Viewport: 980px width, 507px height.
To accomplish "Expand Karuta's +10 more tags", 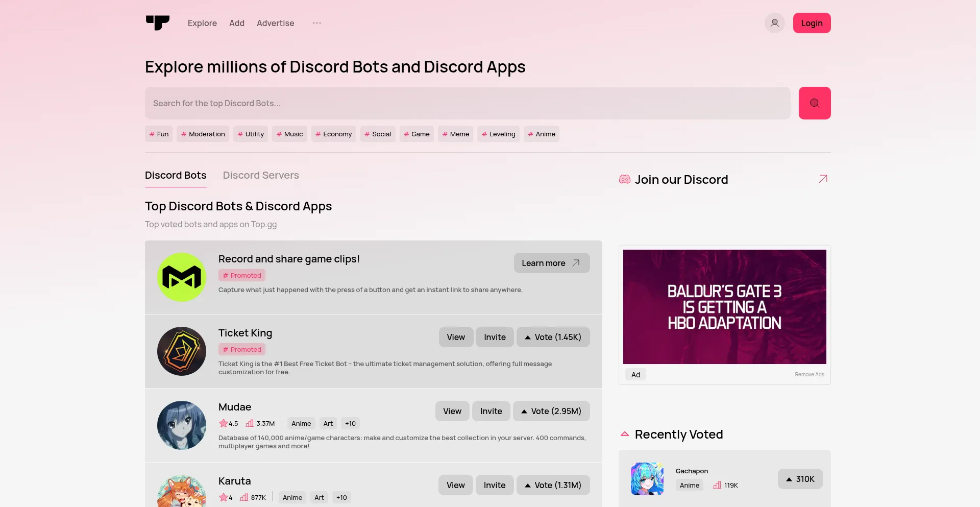I will pyautogui.click(x=341, y=497).
